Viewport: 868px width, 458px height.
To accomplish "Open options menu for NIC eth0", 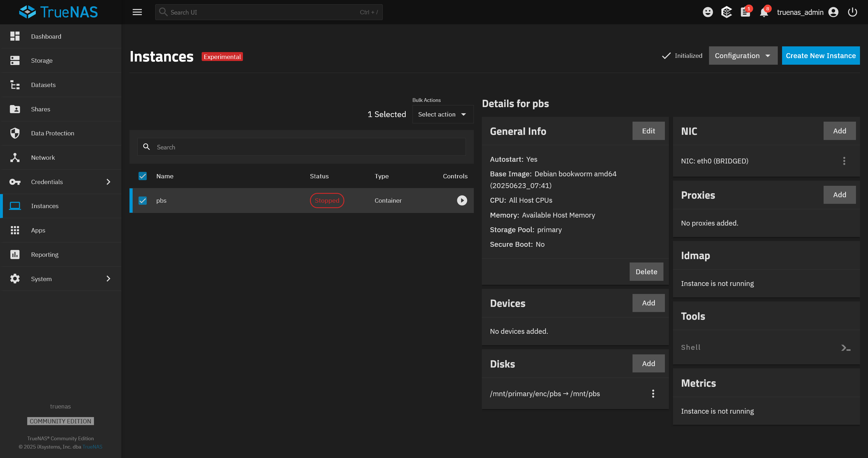I will (x=844, y=161).
